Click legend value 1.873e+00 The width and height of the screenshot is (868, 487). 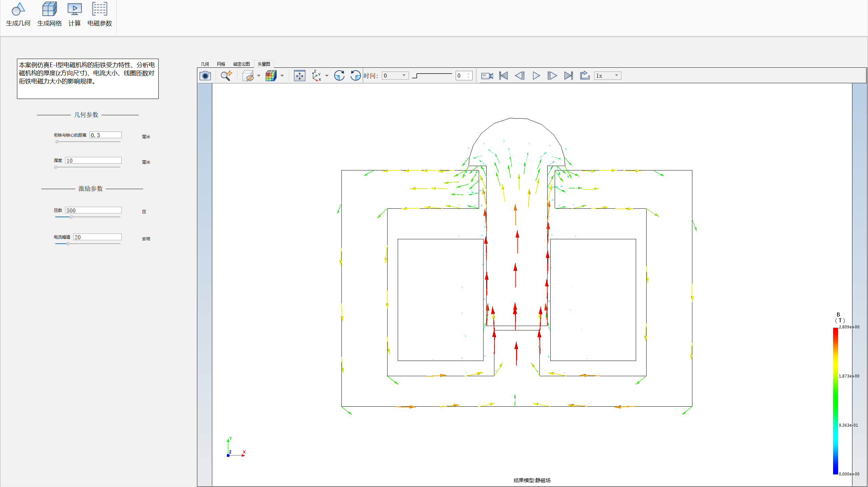tap(849, 376)
